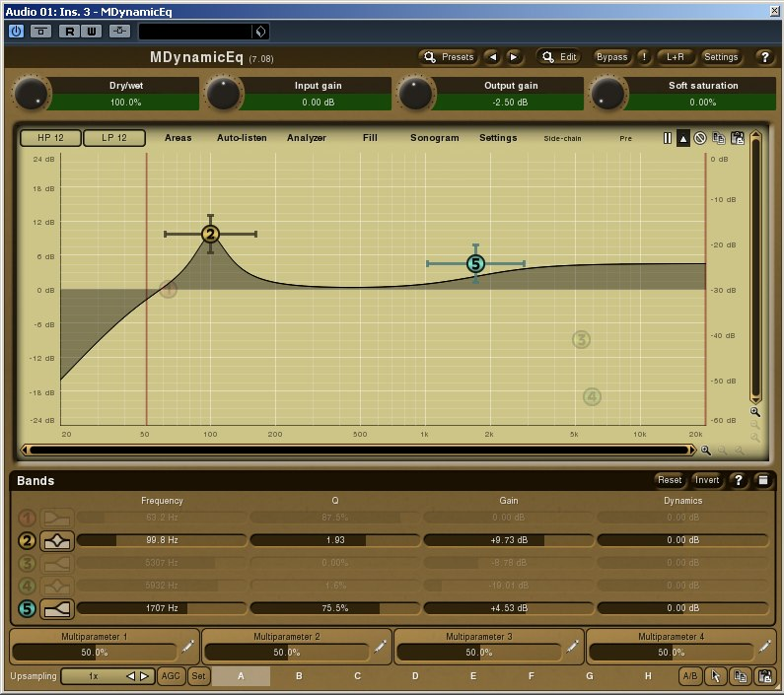The image size is (784, 695).
Task: Click the Output gain -2.50 dB value
Action: [x=510, y=102]
